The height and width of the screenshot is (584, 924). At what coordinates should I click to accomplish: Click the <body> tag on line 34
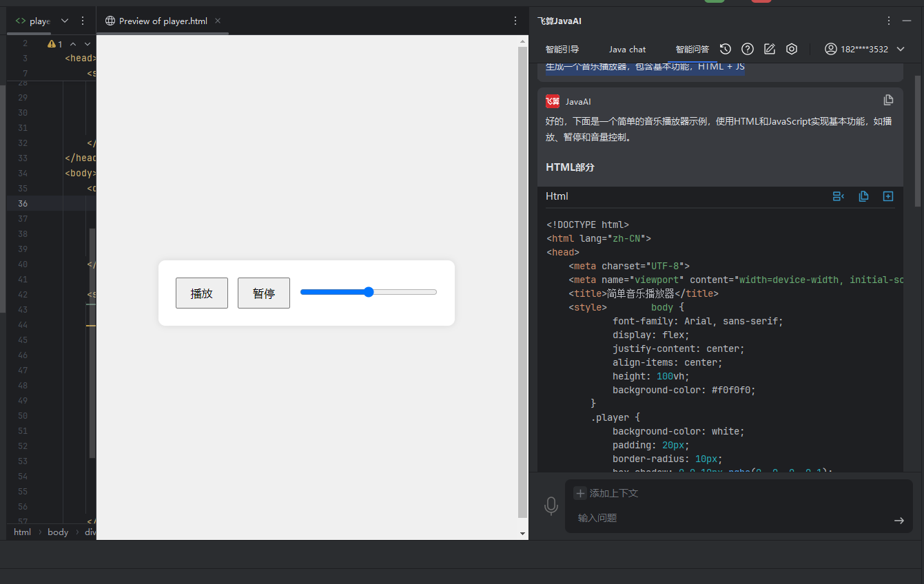(x=80, y=173)
